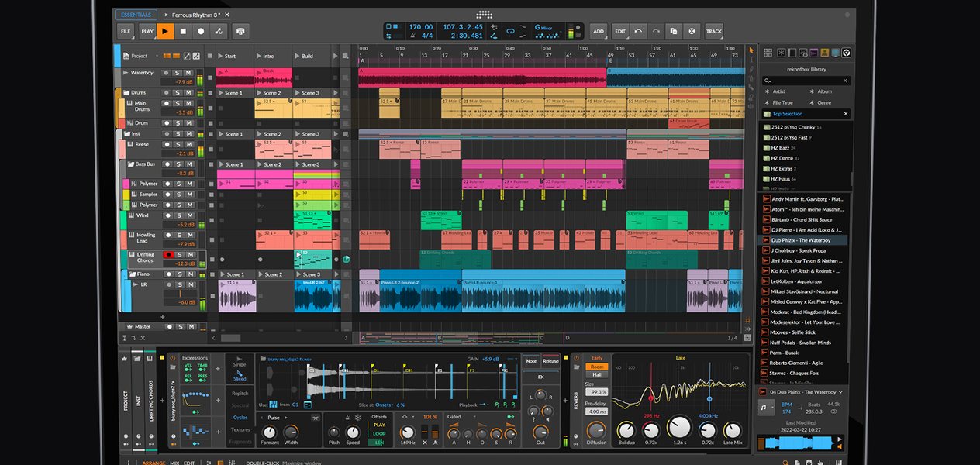Open the FILE menu
Viewport: 980px width, 465px height.
[126, 31]
